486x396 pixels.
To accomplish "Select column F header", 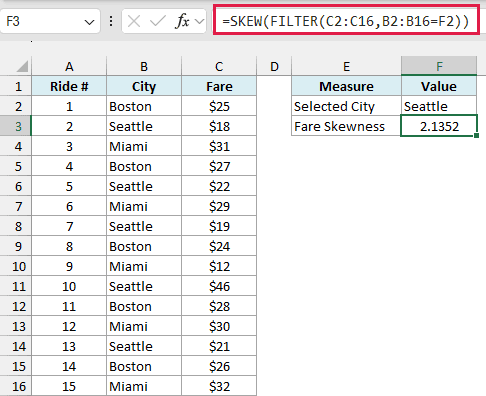I will 439,67.
